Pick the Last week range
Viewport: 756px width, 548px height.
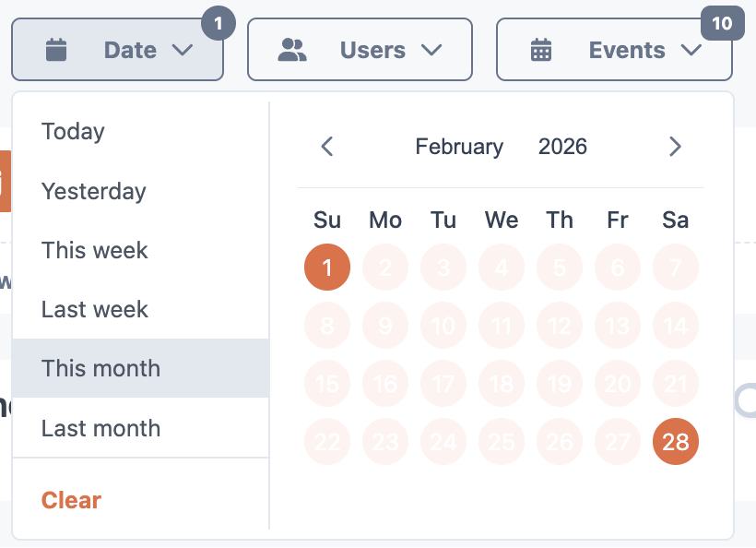pos(95,309)
